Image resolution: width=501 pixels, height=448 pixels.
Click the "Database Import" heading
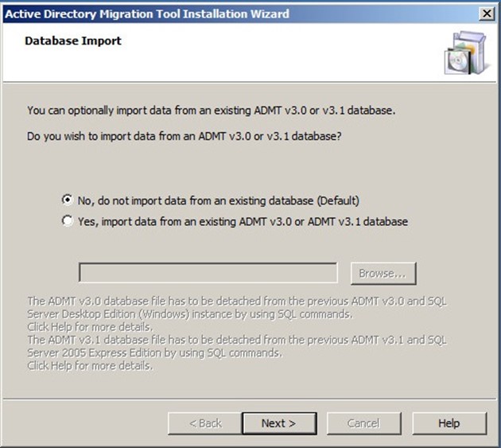click(x=73, y=41)
